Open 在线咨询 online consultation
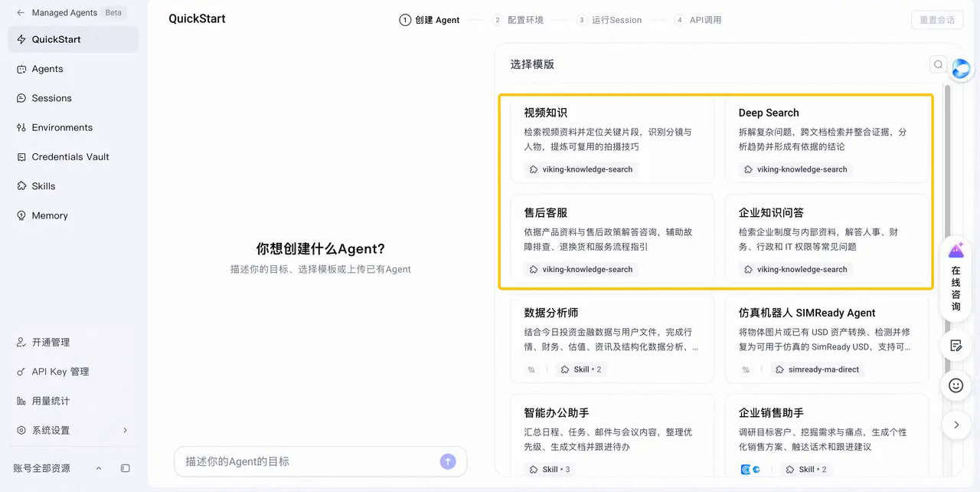 click(x=956, y=277)
